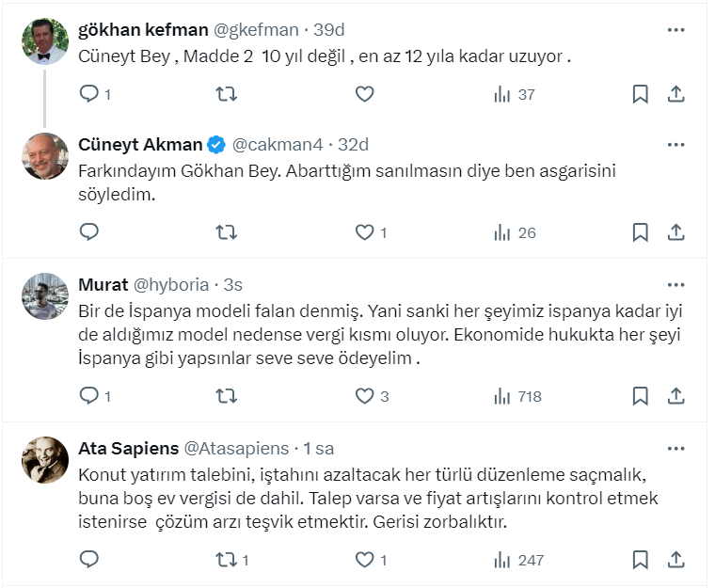Viewport: 715px width, 588px height.
Task: Share gökhan kefman's tweet
Action: point(675,94)
